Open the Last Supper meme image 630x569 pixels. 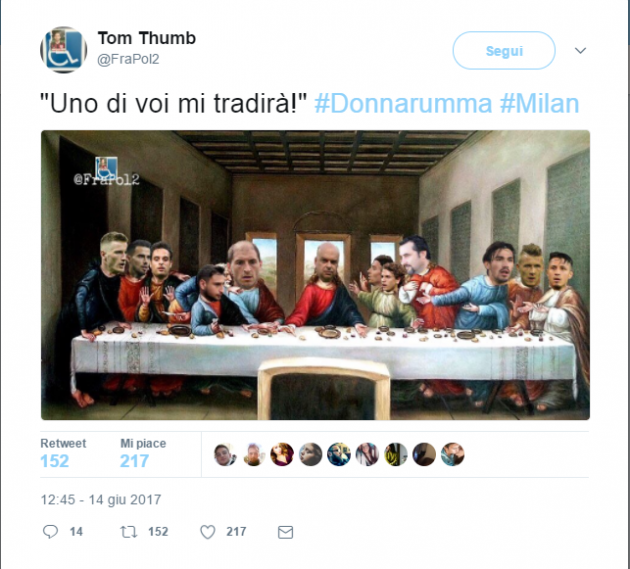coord(315,275)
